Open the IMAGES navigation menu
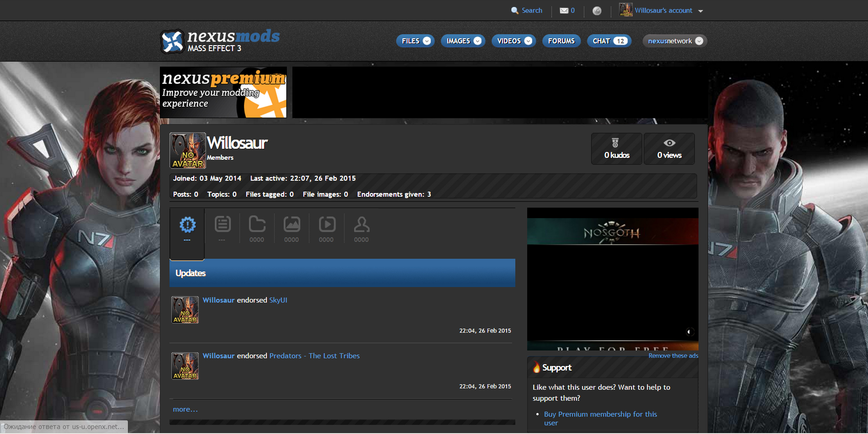 (463, 41)
